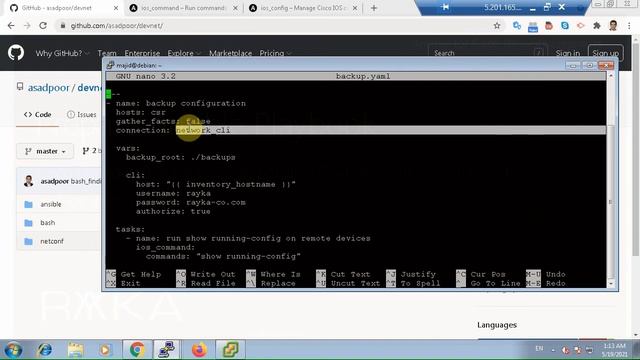Launch Internet Explorer from taskbar
This screenshot has width=640, height=360.
coord(44,350)
